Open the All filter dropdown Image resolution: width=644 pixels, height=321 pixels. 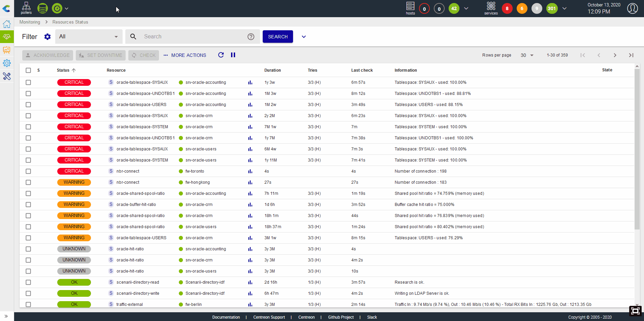[x=89, y=37]
